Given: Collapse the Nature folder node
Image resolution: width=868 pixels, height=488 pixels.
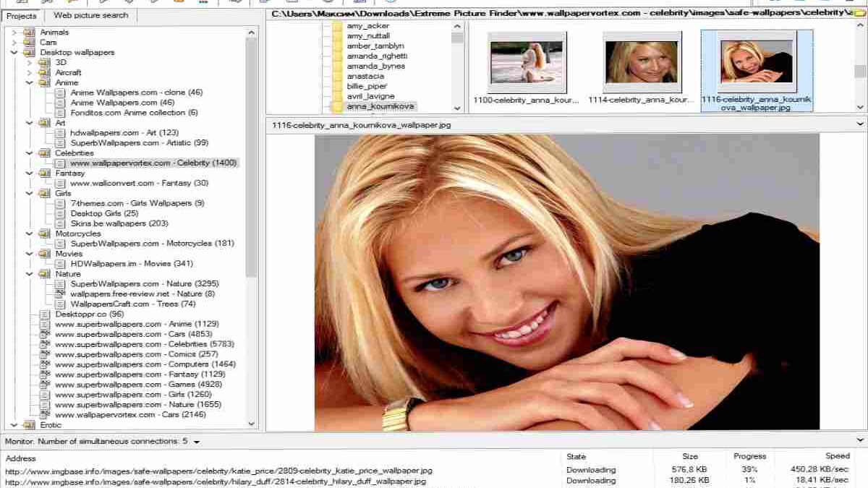Looking at the screenshot, I should tap(30, 274).
